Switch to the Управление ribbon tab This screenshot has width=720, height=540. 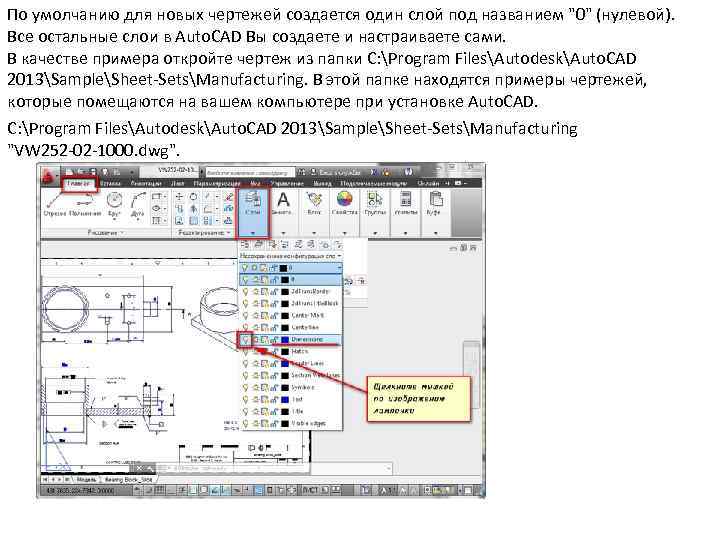click(x=287, y=184)
